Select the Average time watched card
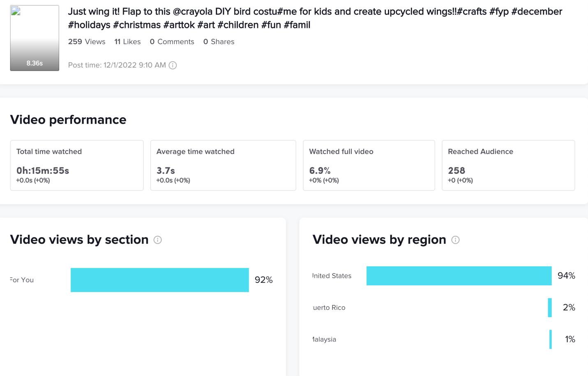The image size is (588, 376). coord(223,165)
